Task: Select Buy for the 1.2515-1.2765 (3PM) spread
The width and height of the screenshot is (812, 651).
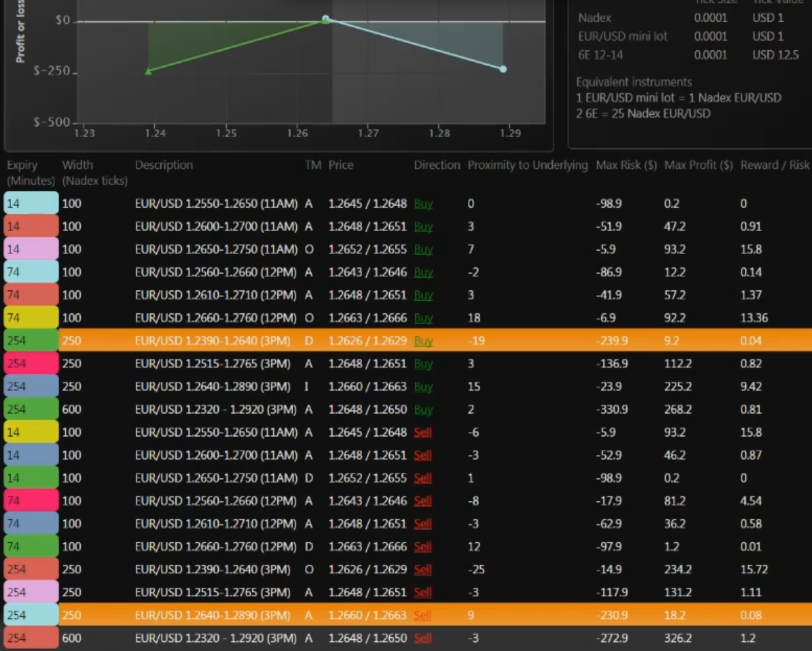Action: [x=423, y=363]
